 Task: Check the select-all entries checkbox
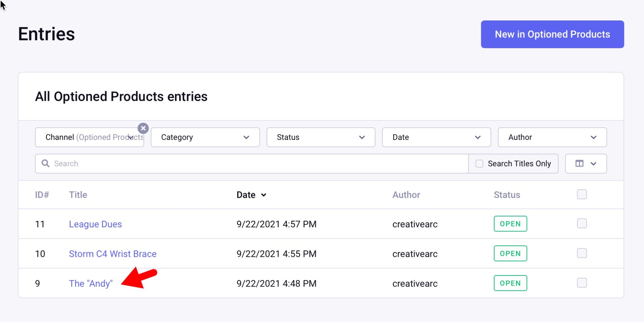pos(582,194)
